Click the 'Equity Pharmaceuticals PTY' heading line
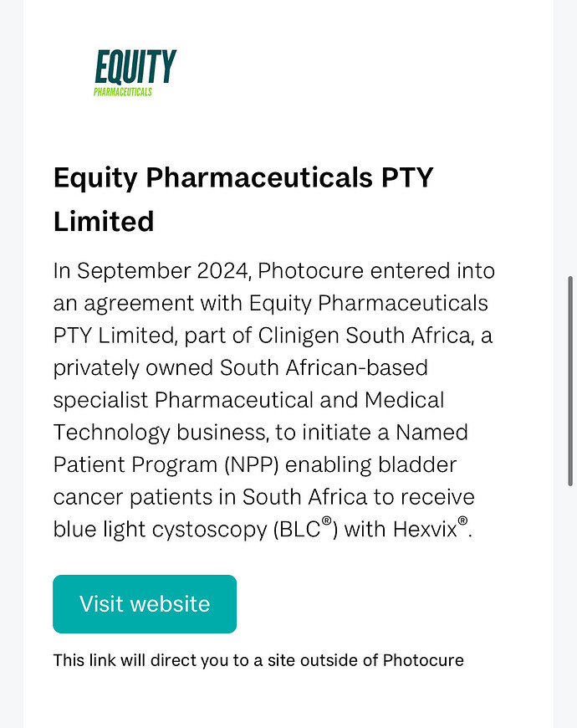Image resolution: width=577 pixels, height=728 pixels. pyautogui.click(x=243, y=178)
